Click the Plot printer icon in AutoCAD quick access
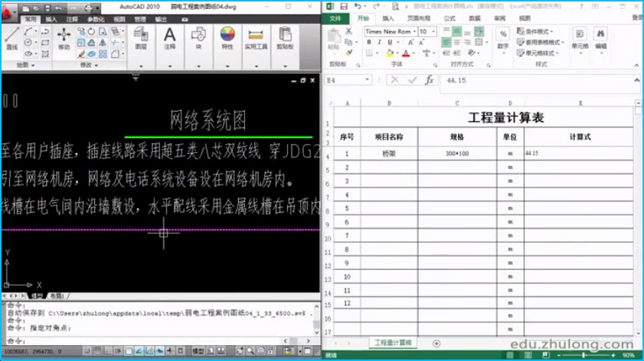This screenshot has height=361, width=644. tap(88, 8)
